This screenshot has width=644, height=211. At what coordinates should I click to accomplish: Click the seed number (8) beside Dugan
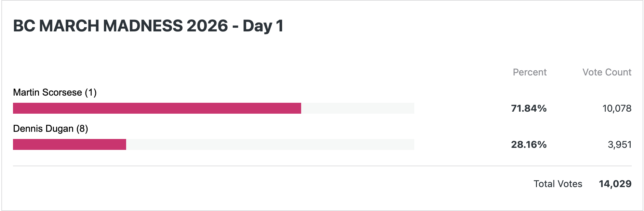(x=82, y=129)
